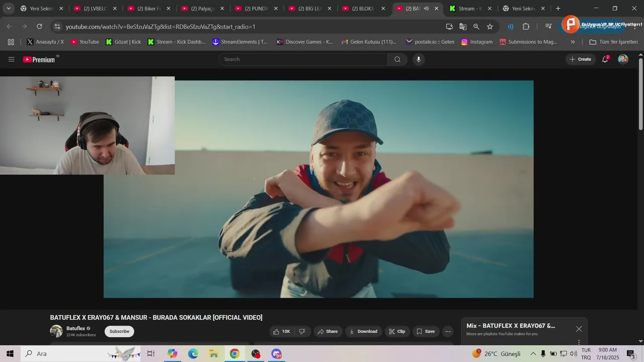
Task: Click the YouTube search input field
Action: 303,59
